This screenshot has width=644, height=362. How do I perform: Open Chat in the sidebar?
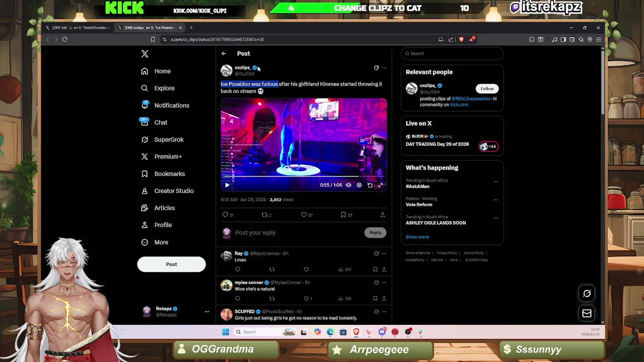coord(154,122)
